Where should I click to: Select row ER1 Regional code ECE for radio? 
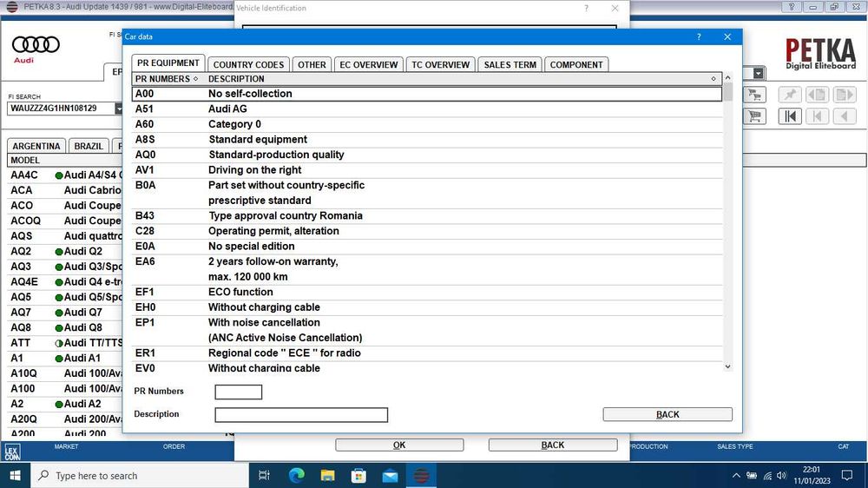click(427, 353)
